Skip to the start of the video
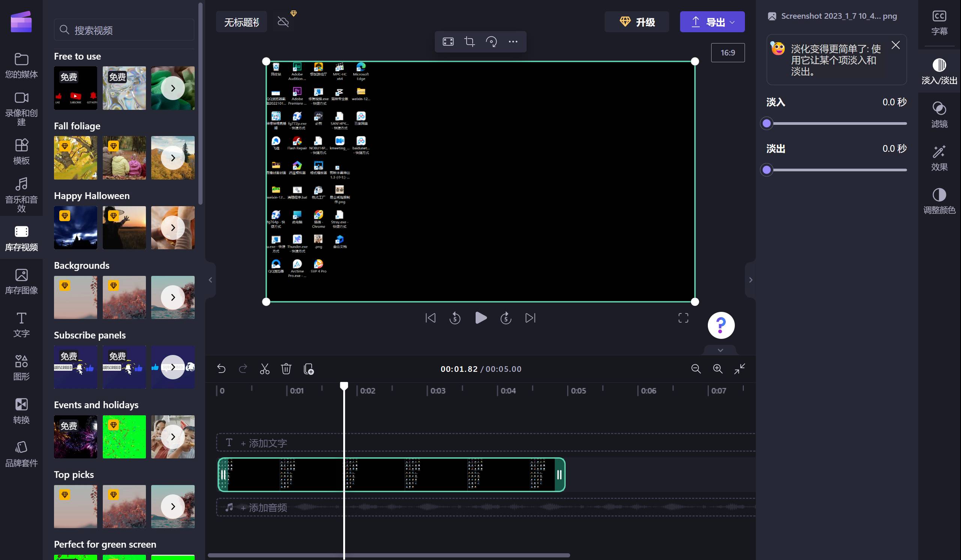The width and height of the screenshot is (961, 560). click(x=430, y=318)
